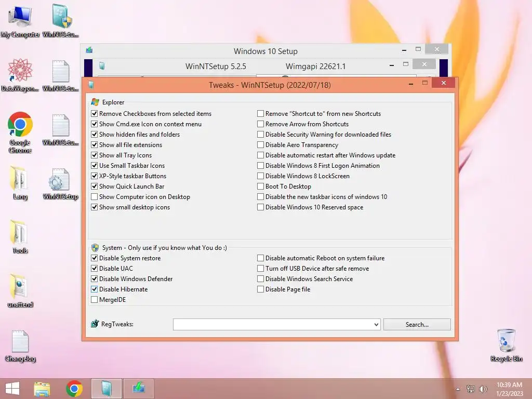Maximize the Tweaks window
Screen dimensions: 532x399
[x=425, y=83]
